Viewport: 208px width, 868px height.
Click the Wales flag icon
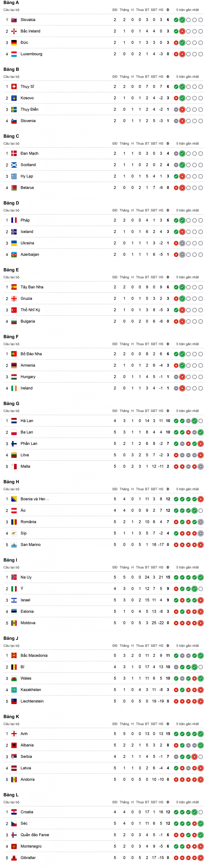click(14, 678)
